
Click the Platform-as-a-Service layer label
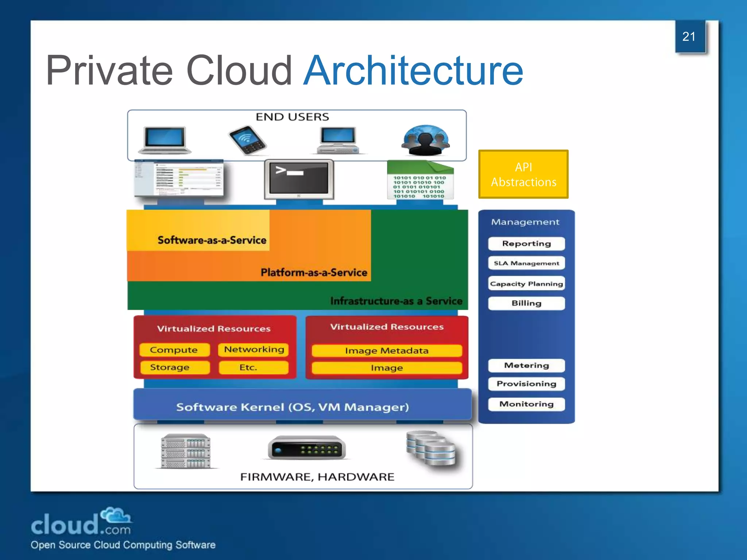click(x=314, y=273)
